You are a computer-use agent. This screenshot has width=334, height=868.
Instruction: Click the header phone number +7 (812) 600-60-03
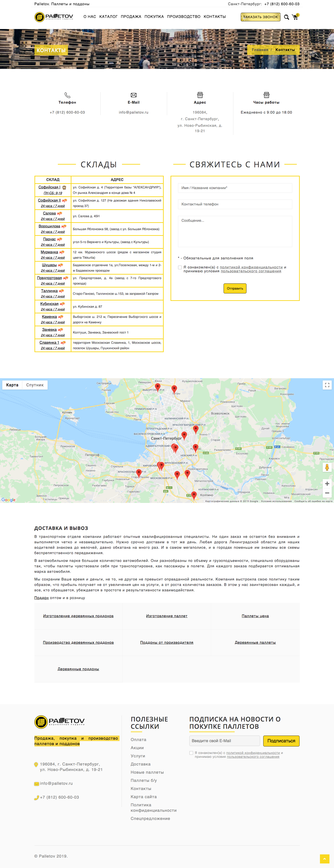(282, 4)
